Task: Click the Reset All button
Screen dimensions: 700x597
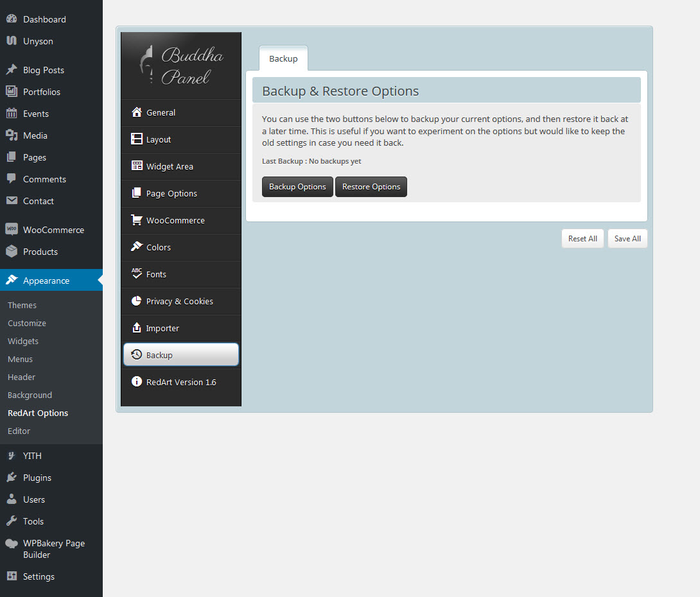Action: tap(582, 239)
